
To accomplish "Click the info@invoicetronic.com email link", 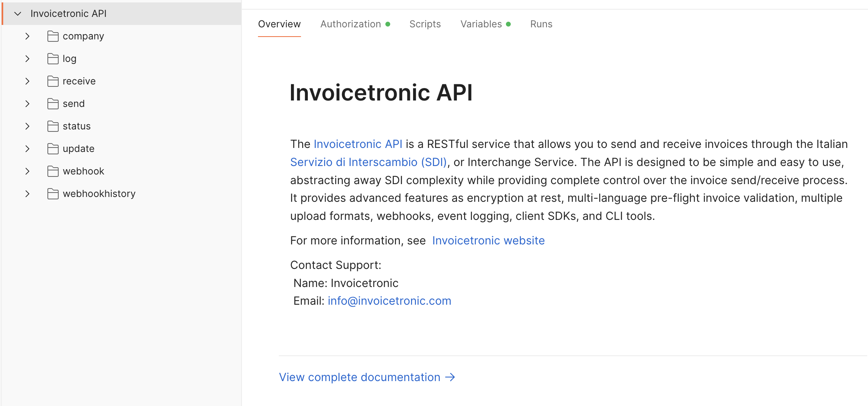I will tap(389, 301).
